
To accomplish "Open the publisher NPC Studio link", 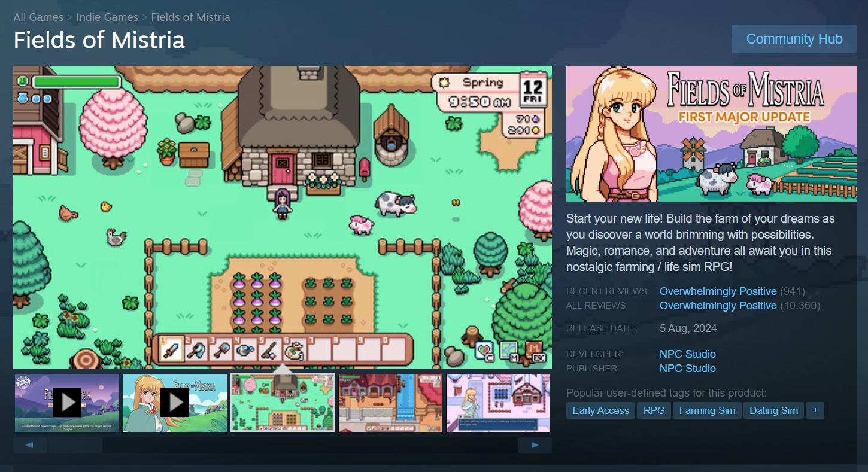I will point(688,369).
